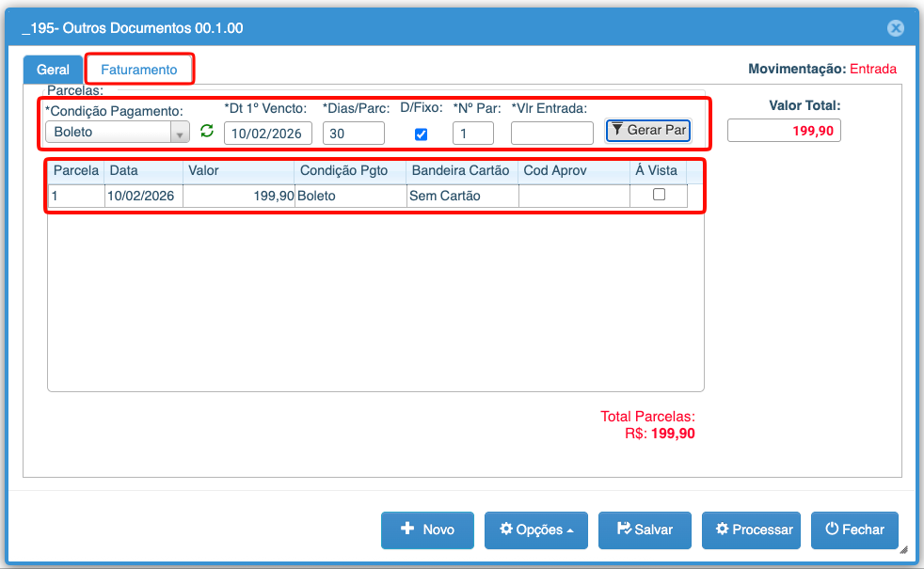Sort by the Valor column header
This screenshot has height=569, width=924.
[238, 171]
